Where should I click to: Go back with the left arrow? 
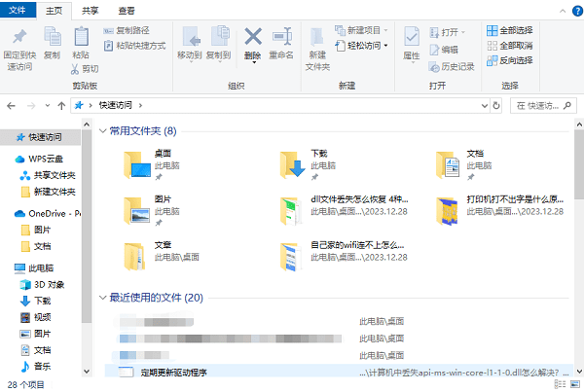11,106
